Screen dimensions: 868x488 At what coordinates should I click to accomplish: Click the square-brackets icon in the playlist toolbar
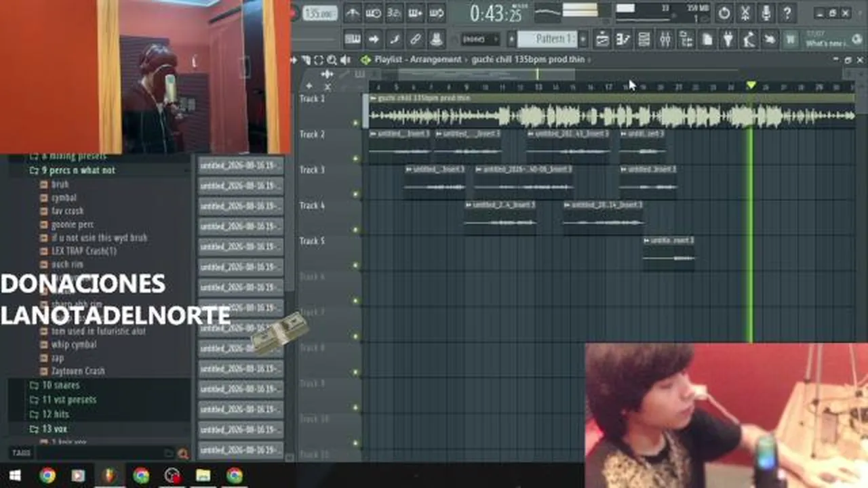pyautogui.click(x=319, y=60)
